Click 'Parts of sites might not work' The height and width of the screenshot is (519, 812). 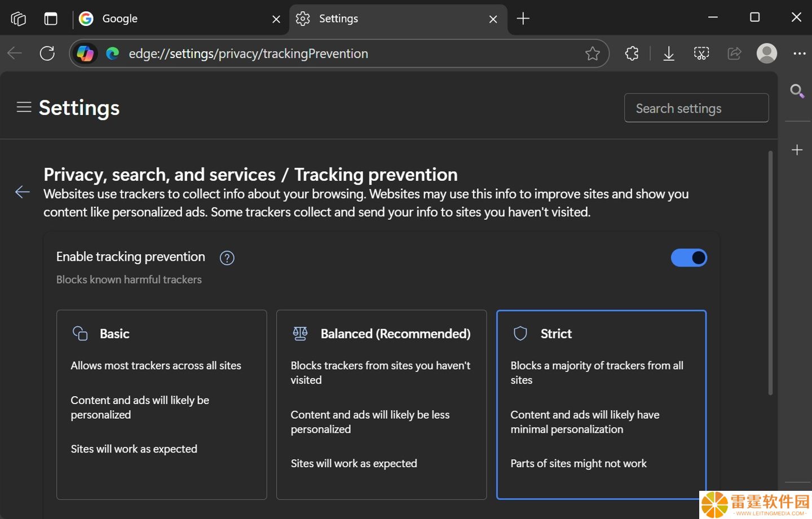pos(579,464)
